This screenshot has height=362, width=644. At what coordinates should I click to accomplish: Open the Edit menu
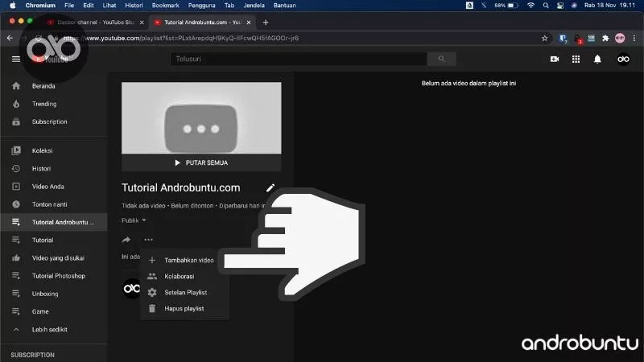[89, 6]
